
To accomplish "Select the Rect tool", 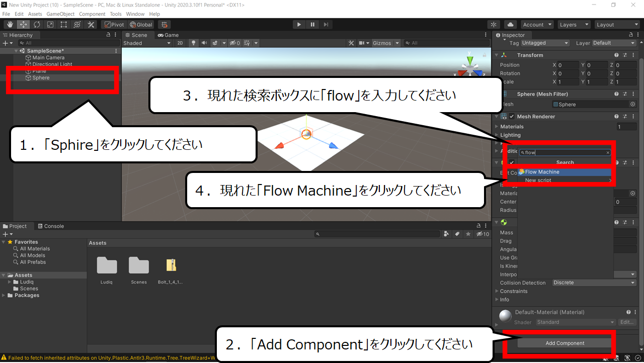I will (64, 24).
